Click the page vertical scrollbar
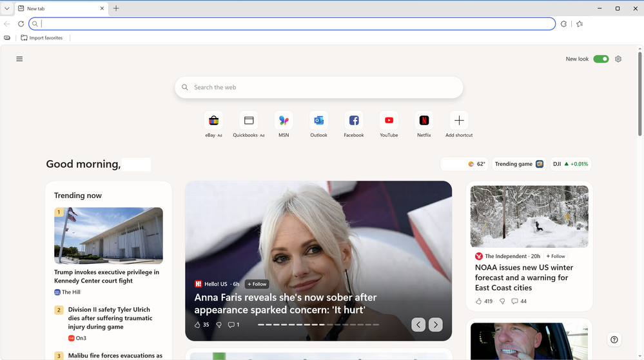The image size is (644, 360). (x=639, y=94)
